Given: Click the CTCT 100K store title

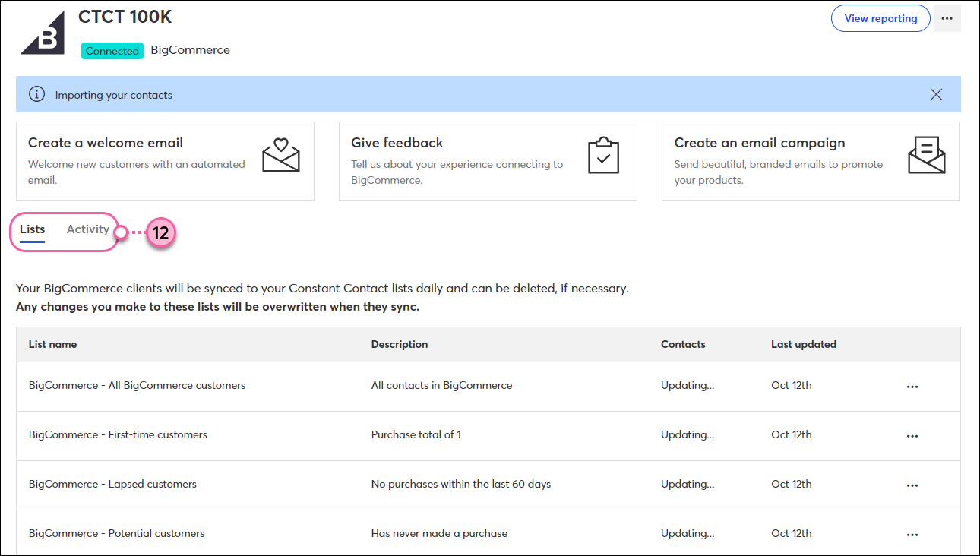Looking at the screenshot, I should (x=125, y=17).
